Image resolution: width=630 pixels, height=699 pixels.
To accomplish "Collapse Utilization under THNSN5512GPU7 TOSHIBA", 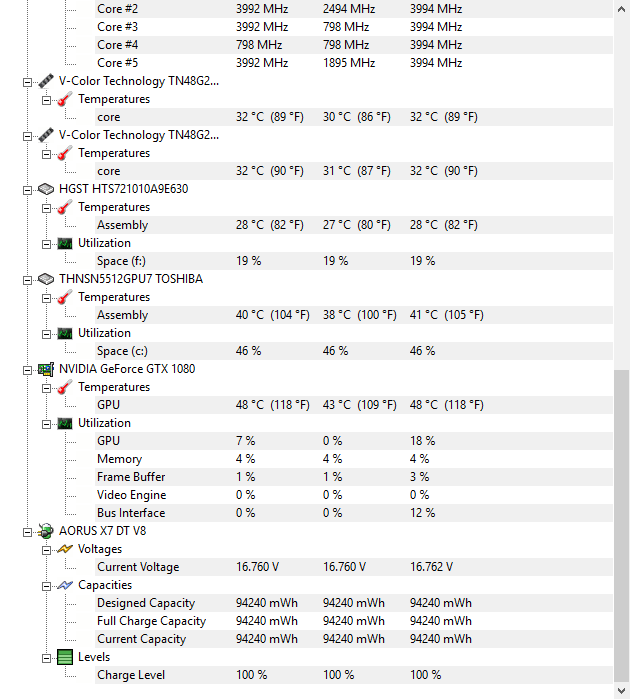I will [x=46, y=334].
